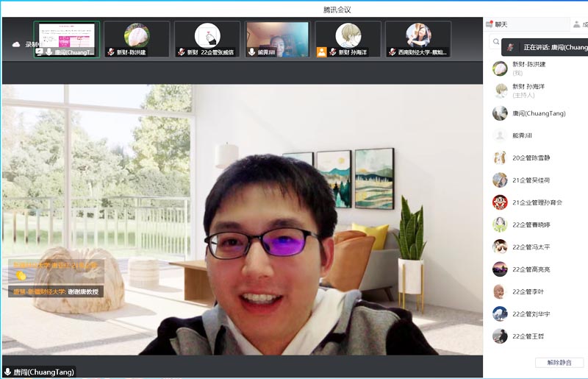This screenshot has height=379, width=588.
Task: Switch to the members tab icon
Action: click(x=577, y=24)
